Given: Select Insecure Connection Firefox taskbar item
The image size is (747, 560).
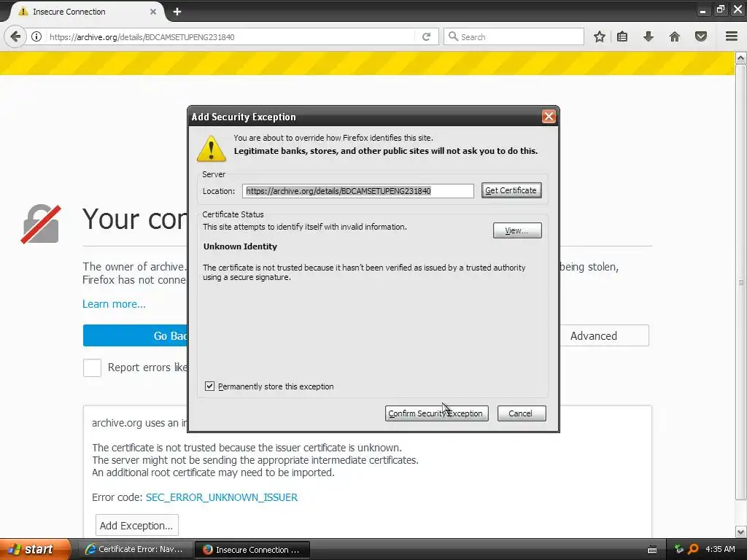Looking at the screenshot, I should (252, 550).
